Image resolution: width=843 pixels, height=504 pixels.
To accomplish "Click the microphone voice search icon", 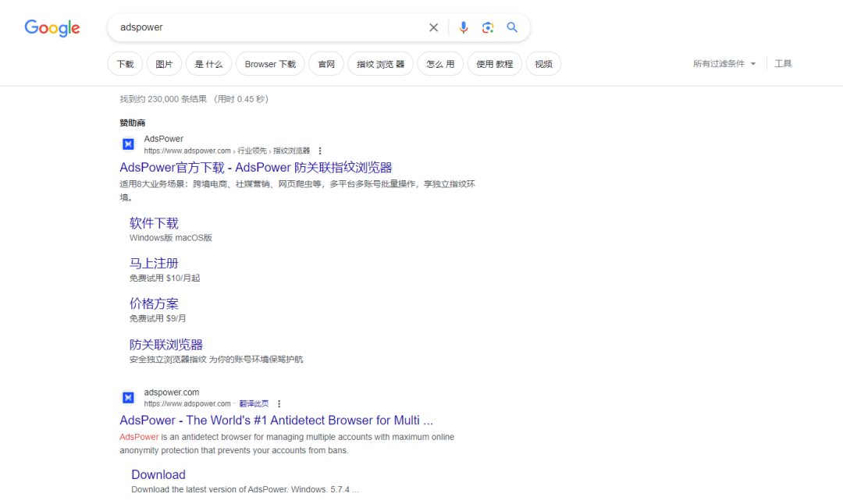I will click(x=463, y=27).
